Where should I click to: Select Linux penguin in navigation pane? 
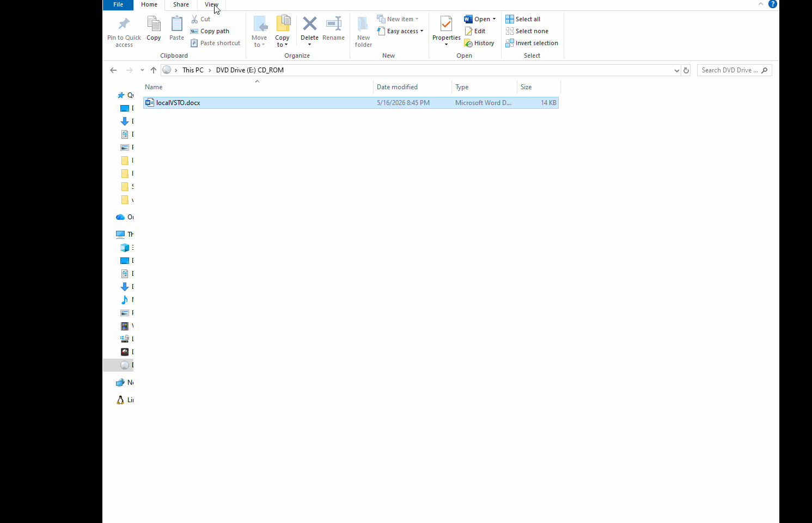click(x=120, y=400)
